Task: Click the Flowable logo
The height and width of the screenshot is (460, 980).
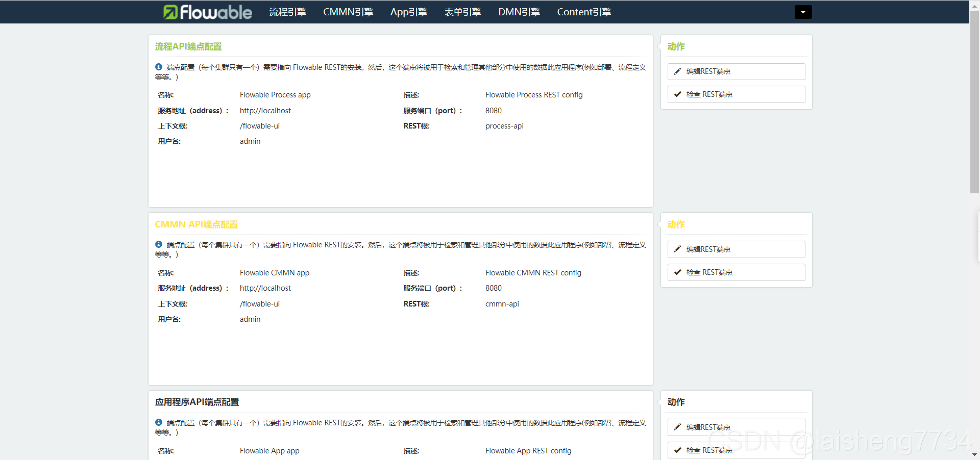Action: [208, 12]
